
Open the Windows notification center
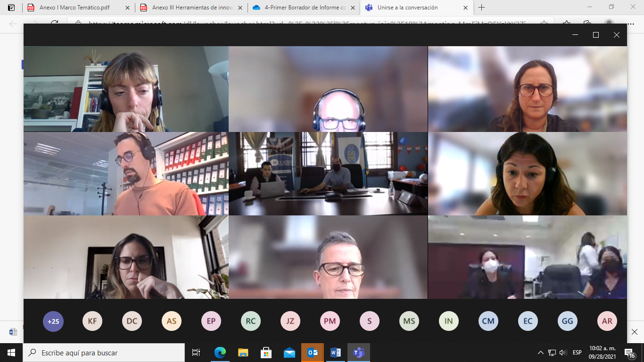[629, 353]
